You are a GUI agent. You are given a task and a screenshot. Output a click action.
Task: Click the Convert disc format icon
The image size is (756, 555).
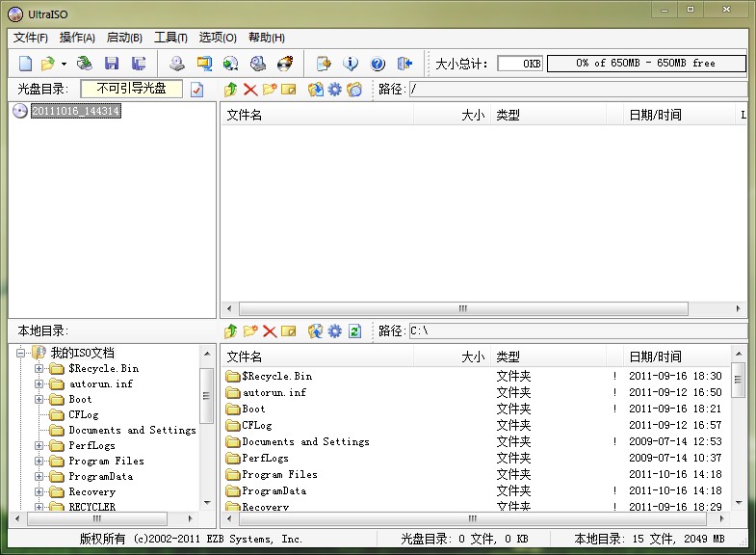click(x=230, y=64)
